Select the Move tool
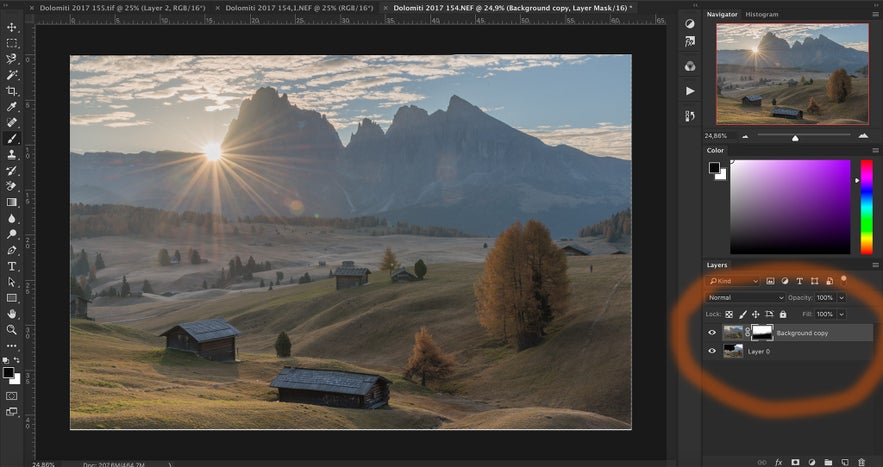The width and height of the screenshot is (883, 467). click(11, 27)
